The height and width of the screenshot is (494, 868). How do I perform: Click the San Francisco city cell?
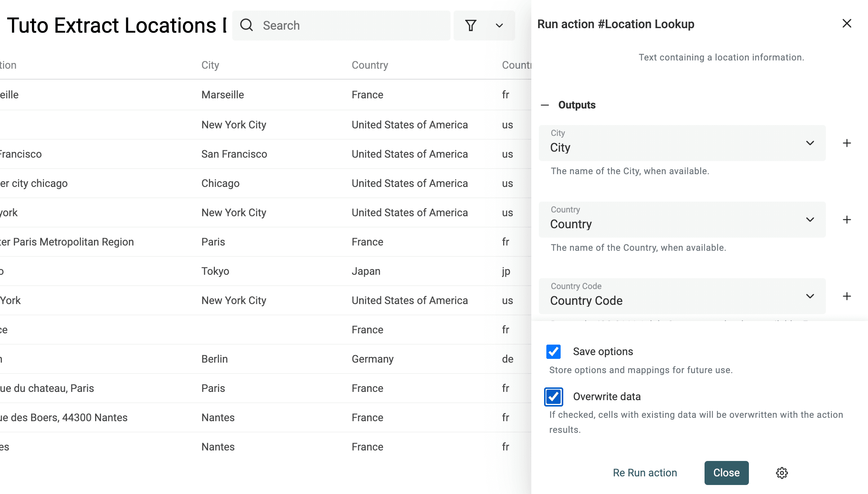(234, 154)
